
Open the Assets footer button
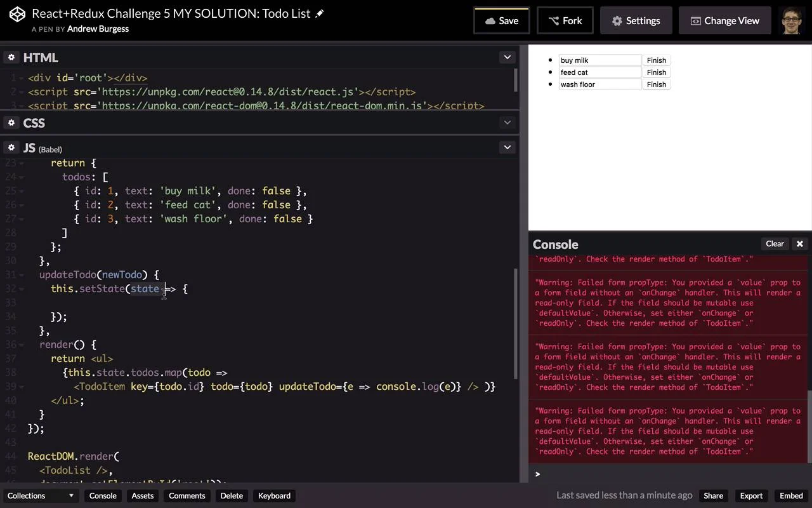point(143,496)
